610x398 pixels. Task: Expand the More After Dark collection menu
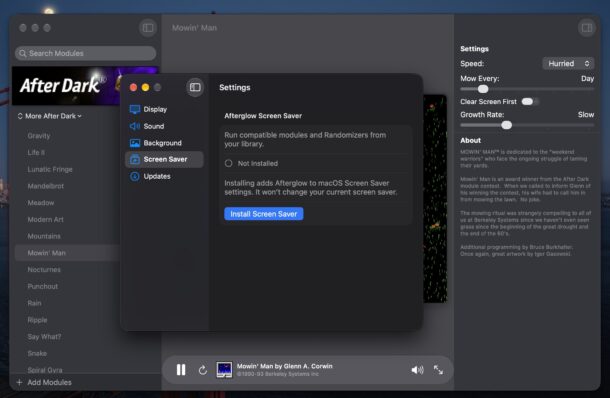coord(50,116)
